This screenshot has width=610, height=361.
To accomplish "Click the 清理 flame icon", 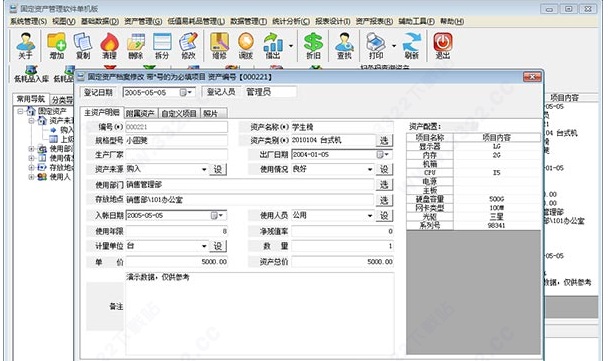I will (109, 46).
